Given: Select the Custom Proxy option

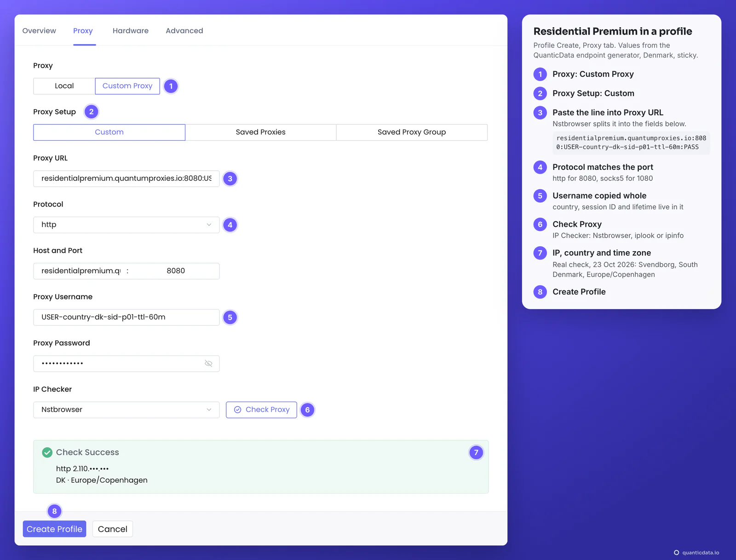Looking at the screenshot, I should click(x=127, y=86).
